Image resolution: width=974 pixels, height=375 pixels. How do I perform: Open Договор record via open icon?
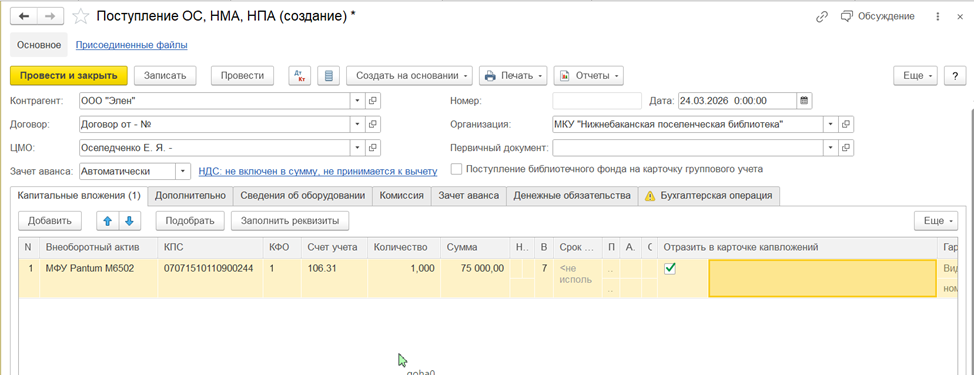click(x=373, y=124)
